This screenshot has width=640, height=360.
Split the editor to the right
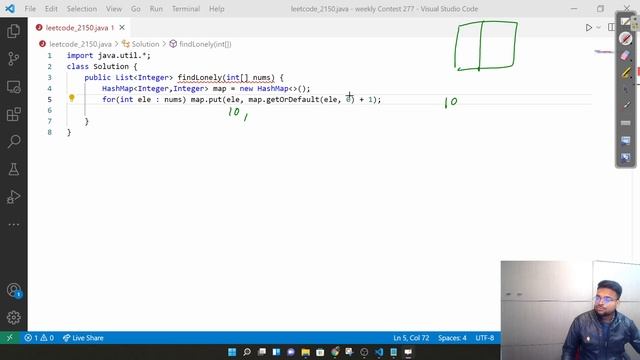611,27
